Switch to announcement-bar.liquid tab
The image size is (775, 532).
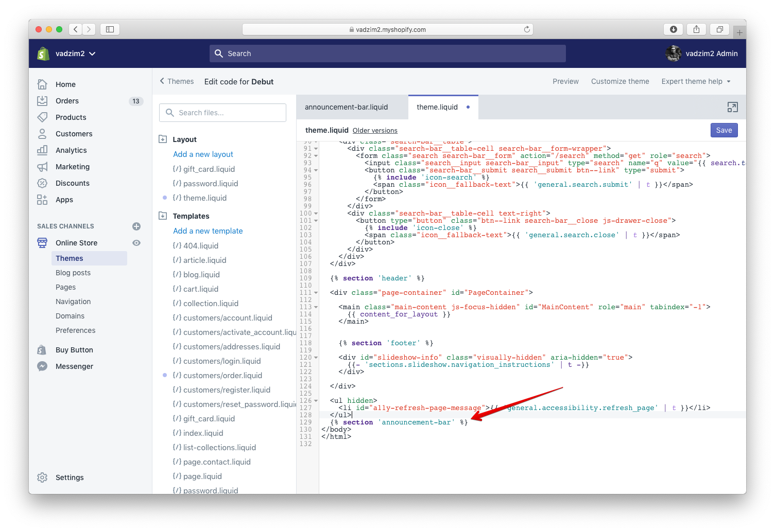tap(346, 107)
